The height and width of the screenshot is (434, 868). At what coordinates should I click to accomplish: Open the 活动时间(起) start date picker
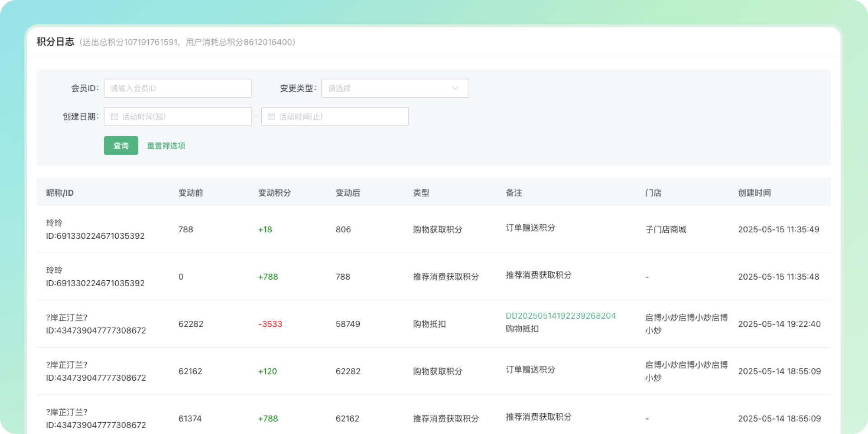[x=178, y=117]
